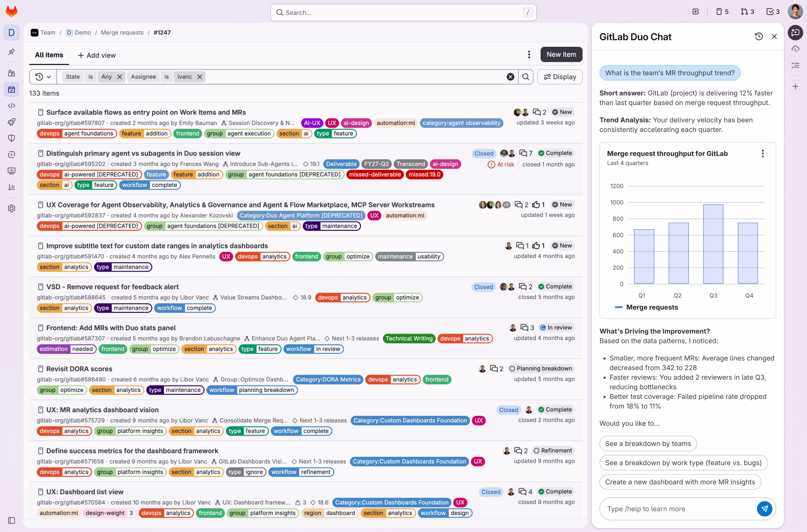This screenshot has height=532, width=807.
Task: Open the Settings gear sidebar icon
Action: [12, 208]
